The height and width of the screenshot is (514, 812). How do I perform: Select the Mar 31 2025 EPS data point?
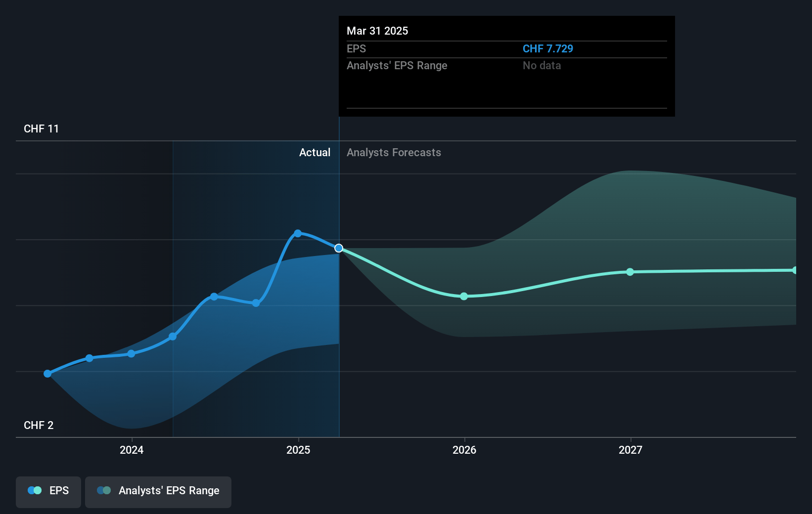339,248
